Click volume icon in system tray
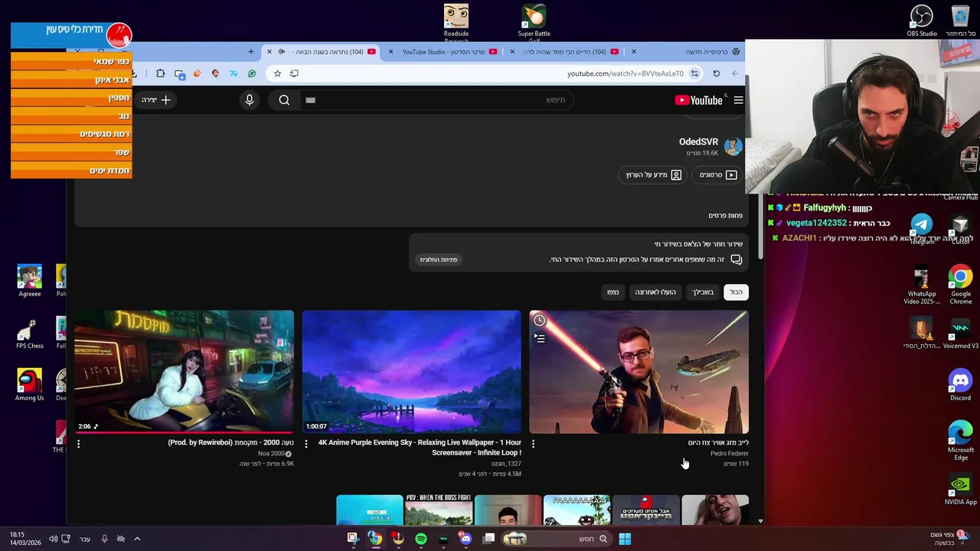This screenshot has width=980, height=551. coord(53,539)
